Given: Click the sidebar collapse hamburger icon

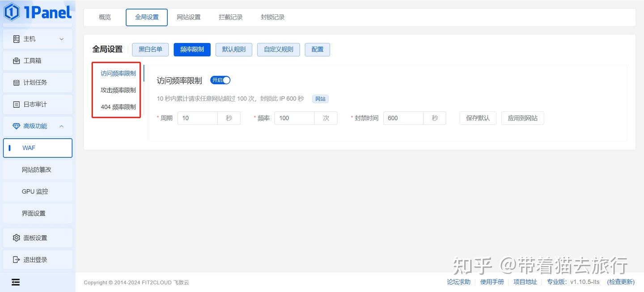Looking at the screenshot, I should [x=16, y=282].
